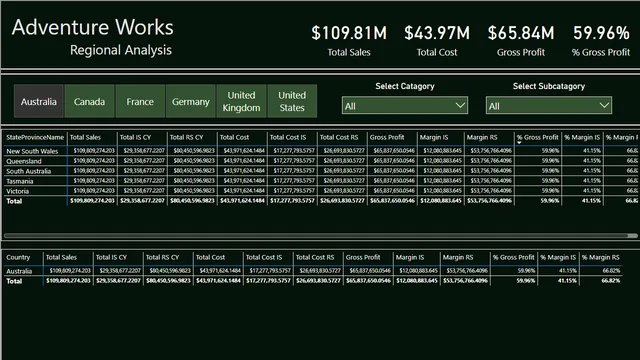Sort state table by Margin IS header

tap(433, 138)
